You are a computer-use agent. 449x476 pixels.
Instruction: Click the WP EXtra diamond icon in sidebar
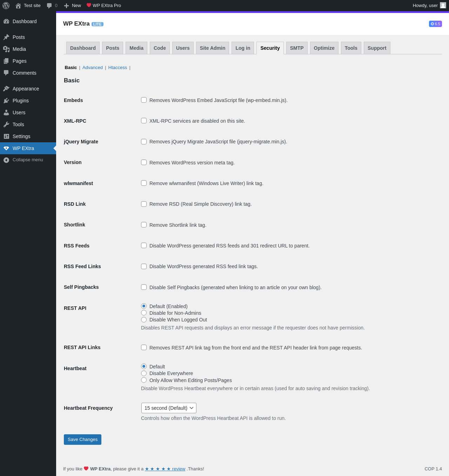[x=6, y=148]
